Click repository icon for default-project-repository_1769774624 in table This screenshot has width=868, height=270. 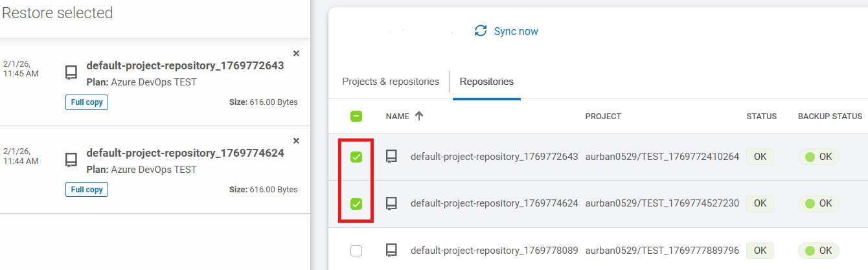(391, 203)
